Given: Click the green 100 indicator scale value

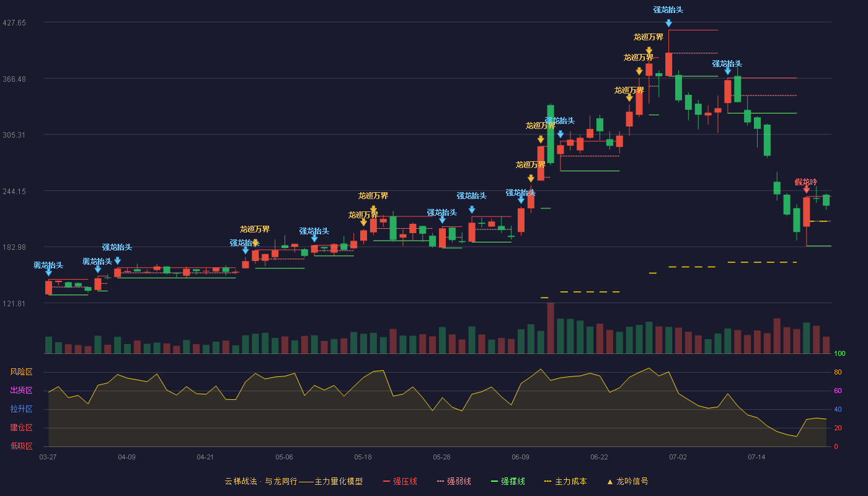Looking at the screenshot, I should coord(839,353).
